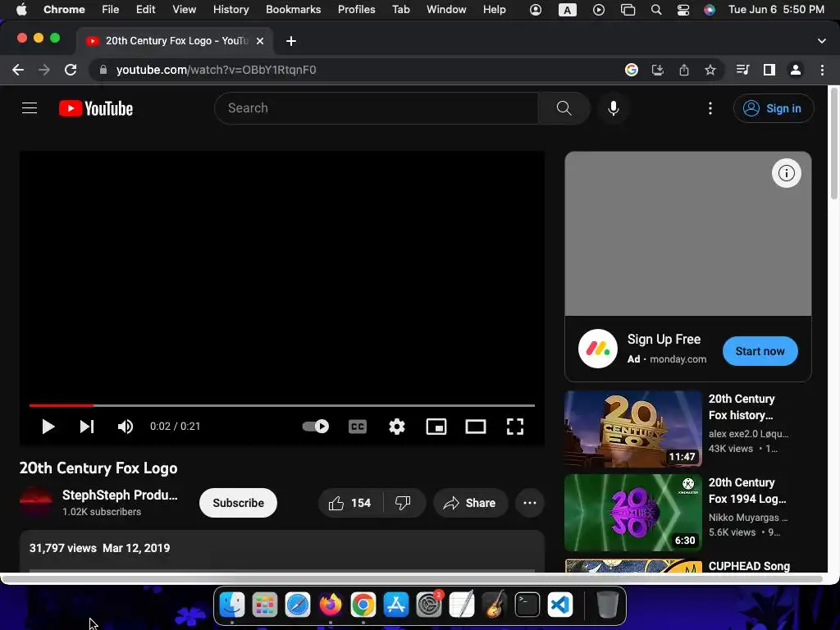Open the View menu
This screenshot has height=630, width=840.
pyautogui.click(x=185, y=10)
